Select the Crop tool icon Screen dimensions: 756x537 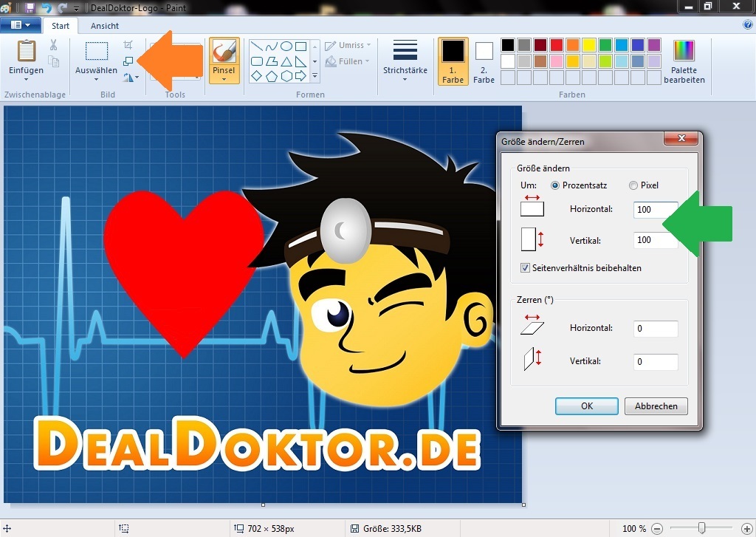coord(128,45)
